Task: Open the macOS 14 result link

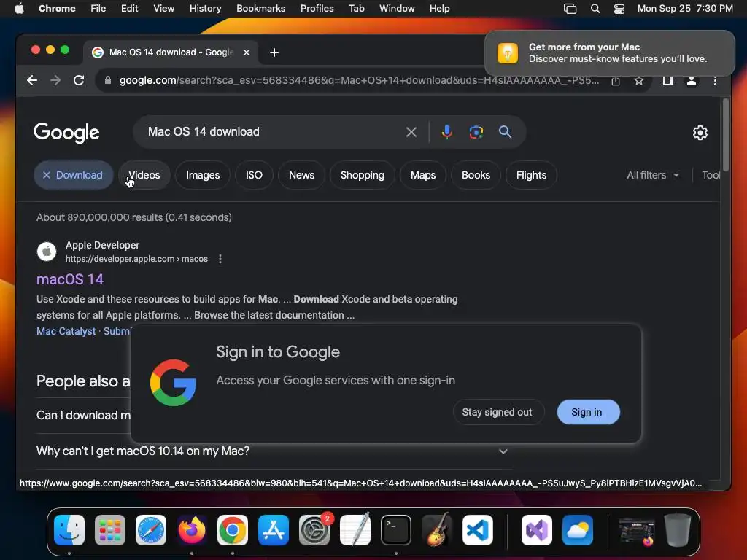Action: click(x=70, y=279)
